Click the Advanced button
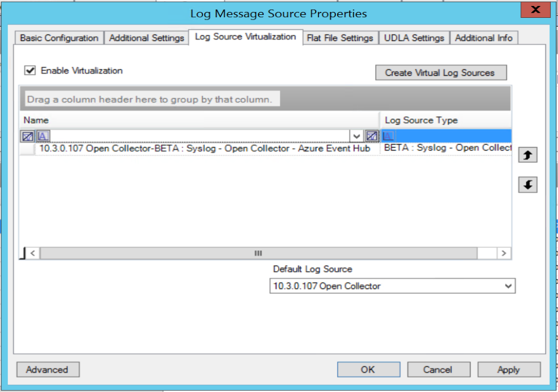 pos(48,369)
